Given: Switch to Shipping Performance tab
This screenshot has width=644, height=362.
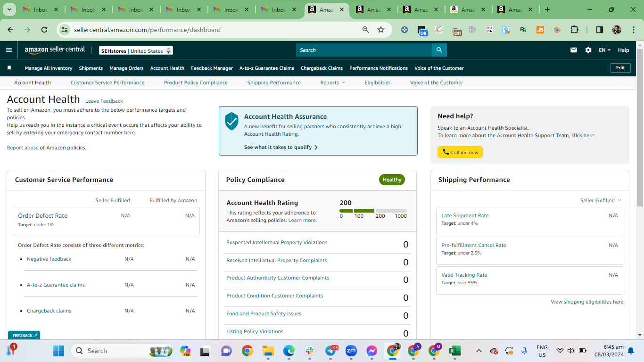Looking at the screenshot, I should (274, 82).
